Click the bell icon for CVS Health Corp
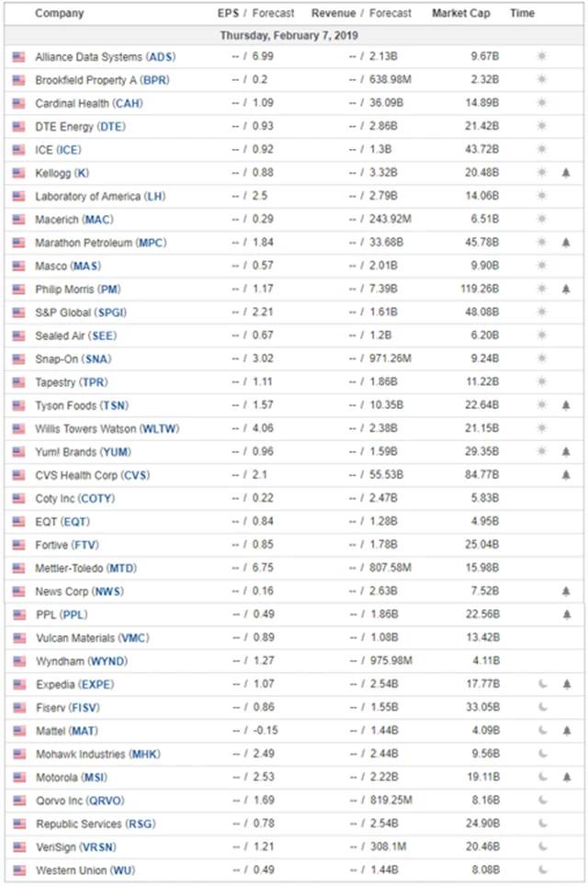The height and width of the screenshot is (886, 588). (x=566, y=475)
